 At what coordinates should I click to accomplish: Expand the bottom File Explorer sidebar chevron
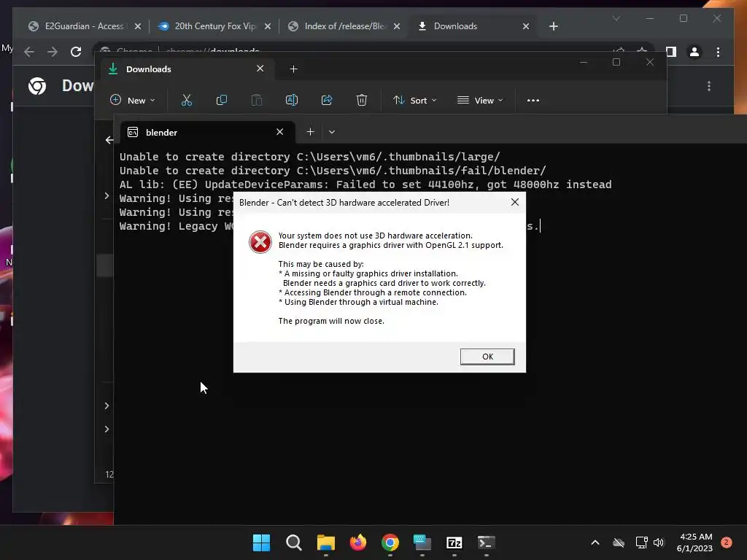click(x=107, y=429)
